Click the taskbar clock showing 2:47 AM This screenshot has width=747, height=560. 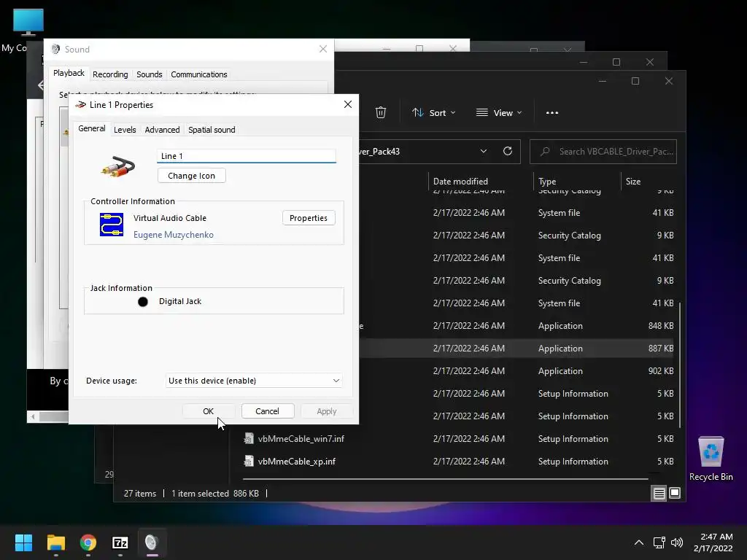coord(713,542)
